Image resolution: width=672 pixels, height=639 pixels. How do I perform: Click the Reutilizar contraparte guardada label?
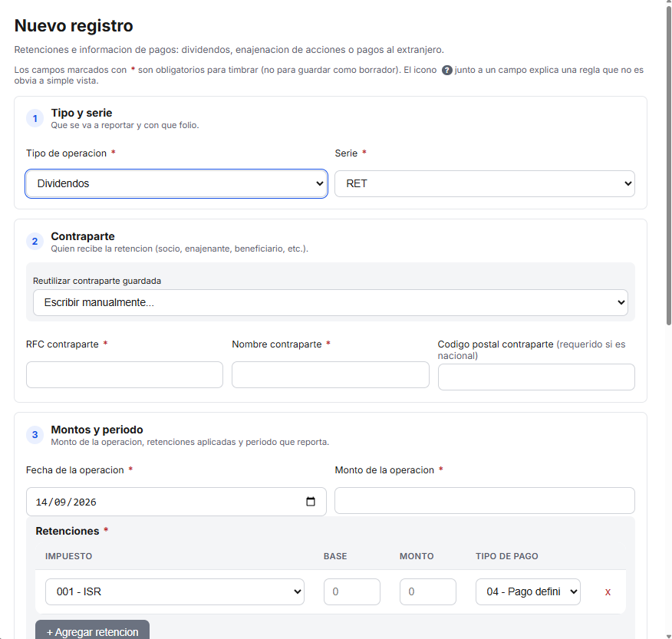click(97, 281)
